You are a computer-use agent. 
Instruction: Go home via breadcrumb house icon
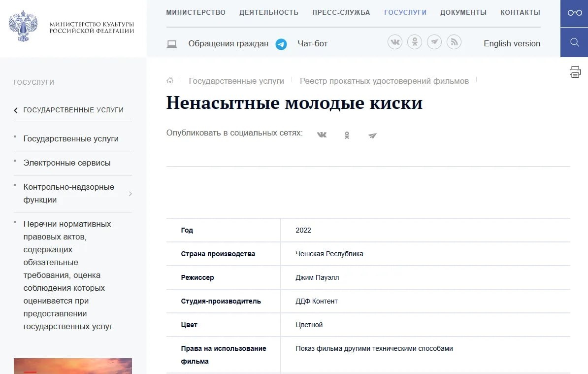tap(170, 80)
